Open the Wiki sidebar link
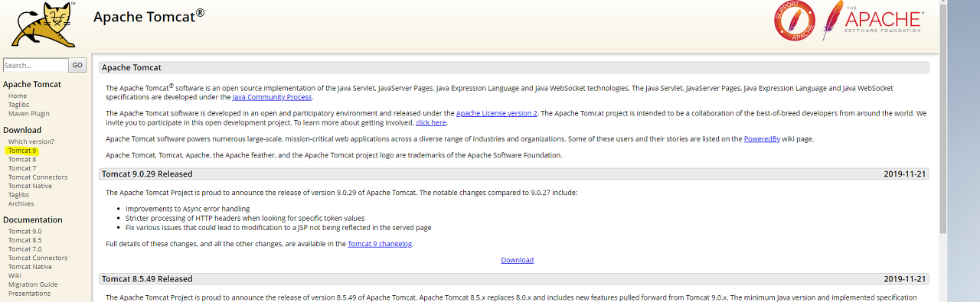This screenshot has height=302, width=980. (15, 275)
